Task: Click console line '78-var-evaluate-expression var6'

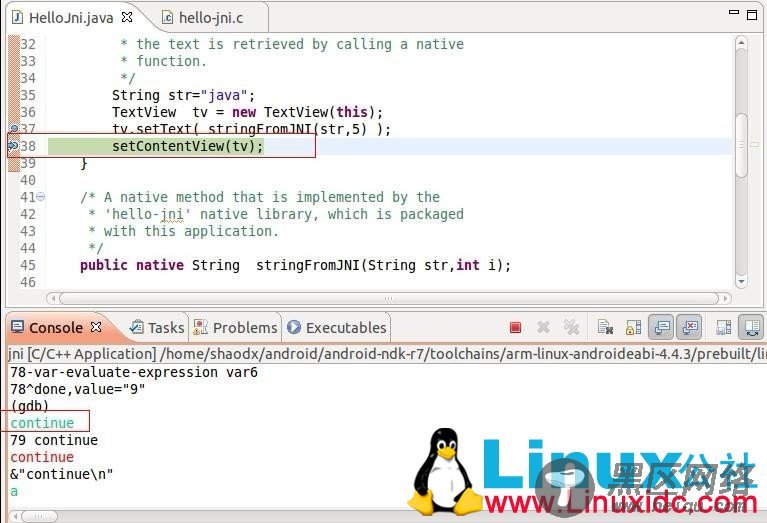Action: tap(134, 372)
